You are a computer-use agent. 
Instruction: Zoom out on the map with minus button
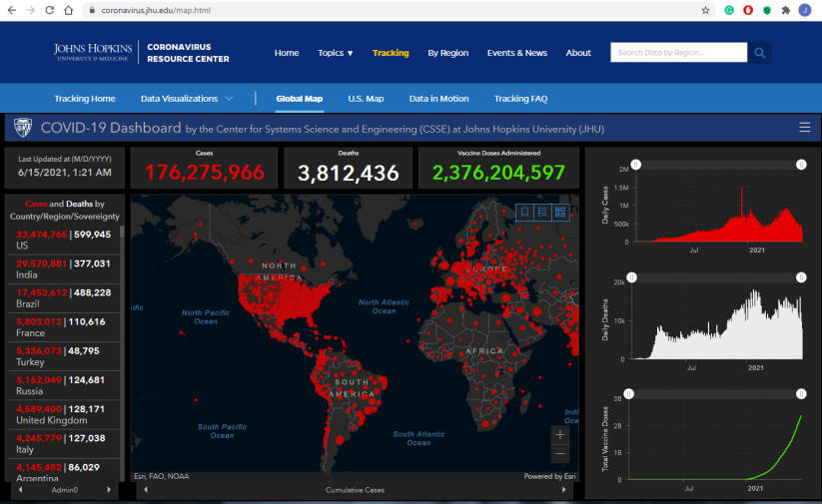click(x=560, y=454)
